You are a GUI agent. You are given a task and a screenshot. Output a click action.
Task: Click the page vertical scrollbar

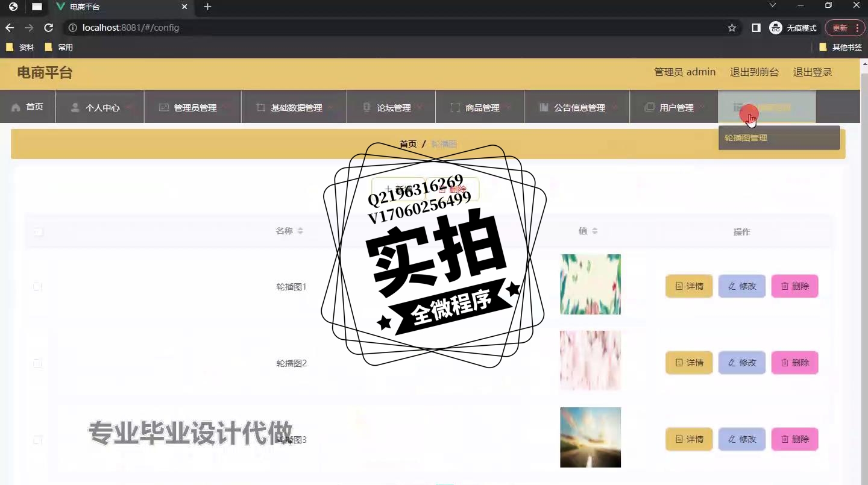[864, 271]
